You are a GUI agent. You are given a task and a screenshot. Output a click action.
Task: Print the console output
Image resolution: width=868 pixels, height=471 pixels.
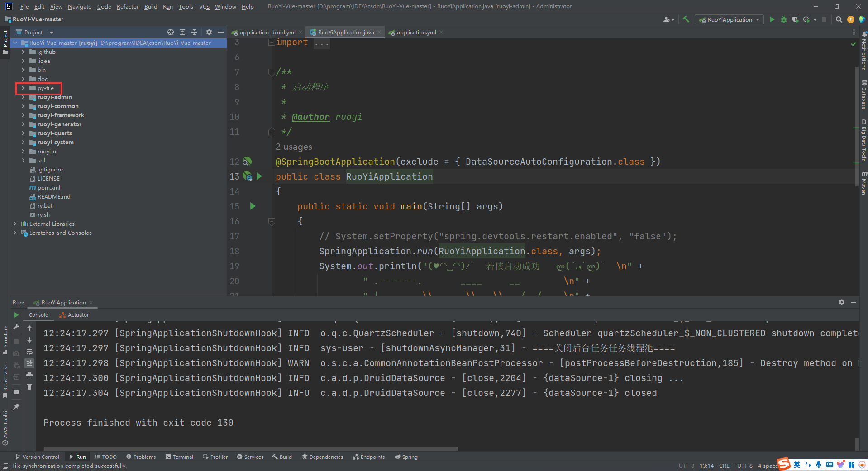pyautogui.click(x=29, y=375)
